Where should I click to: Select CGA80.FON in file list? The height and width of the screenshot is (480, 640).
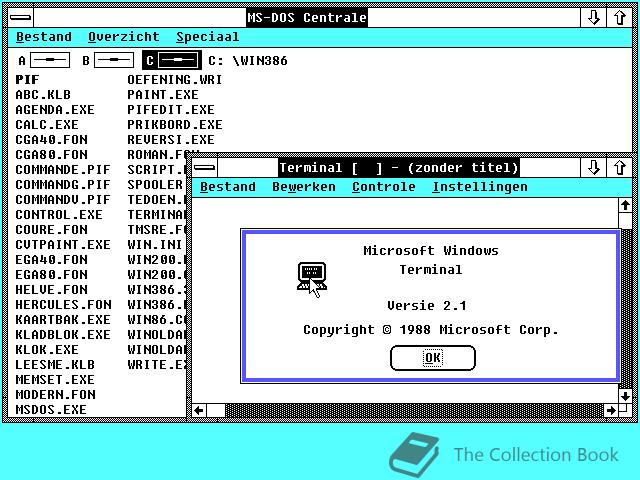pos(51,155)
